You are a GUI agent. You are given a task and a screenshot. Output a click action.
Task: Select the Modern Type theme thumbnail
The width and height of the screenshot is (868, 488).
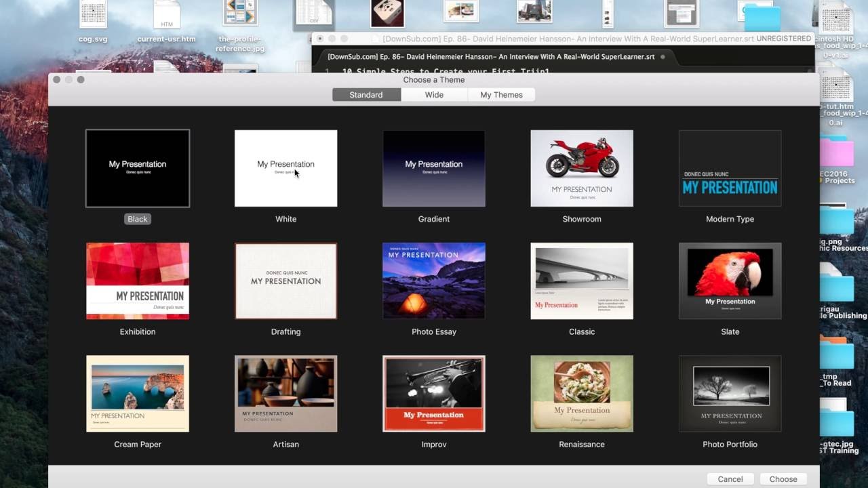(x=730, y=168)
